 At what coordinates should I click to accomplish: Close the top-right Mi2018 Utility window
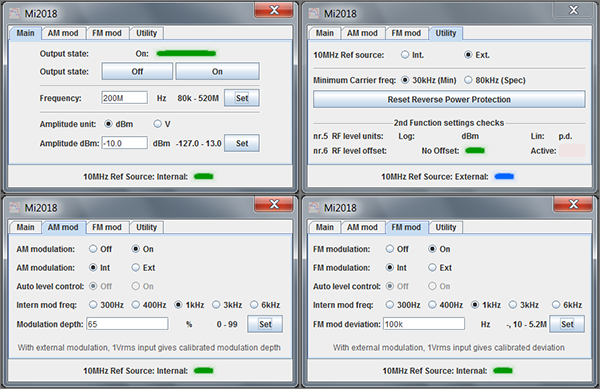coord(573,10)
